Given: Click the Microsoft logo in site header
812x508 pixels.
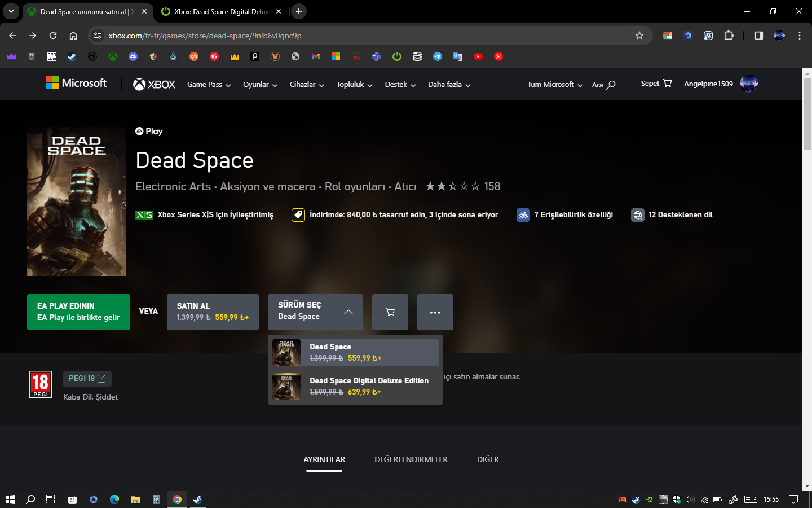Looking at the screenshot, I should pyautogui.click(x=76, y=84).
